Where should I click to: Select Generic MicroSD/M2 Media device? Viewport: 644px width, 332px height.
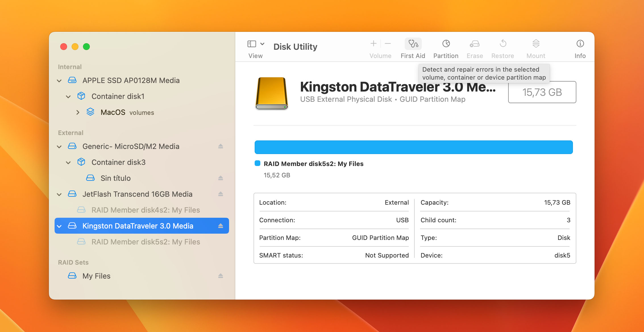(x=131, y=146)
